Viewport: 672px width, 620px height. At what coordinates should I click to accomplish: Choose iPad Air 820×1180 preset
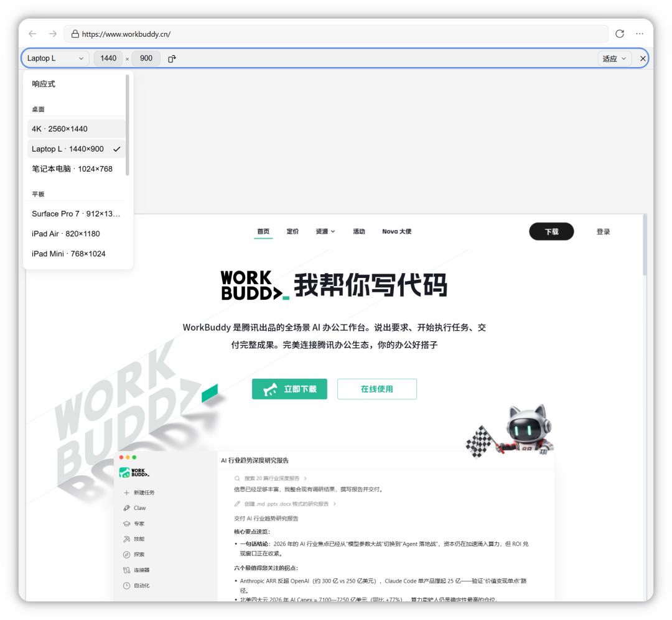[x=77, y=234]
